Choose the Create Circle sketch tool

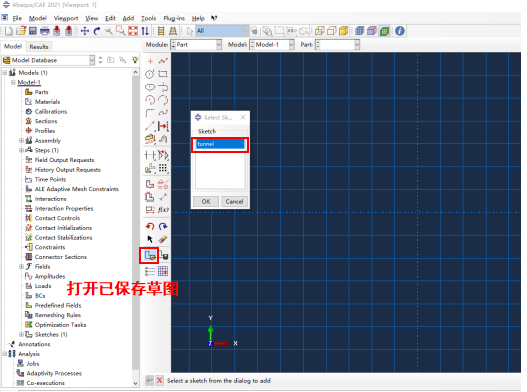coord(150,74)
